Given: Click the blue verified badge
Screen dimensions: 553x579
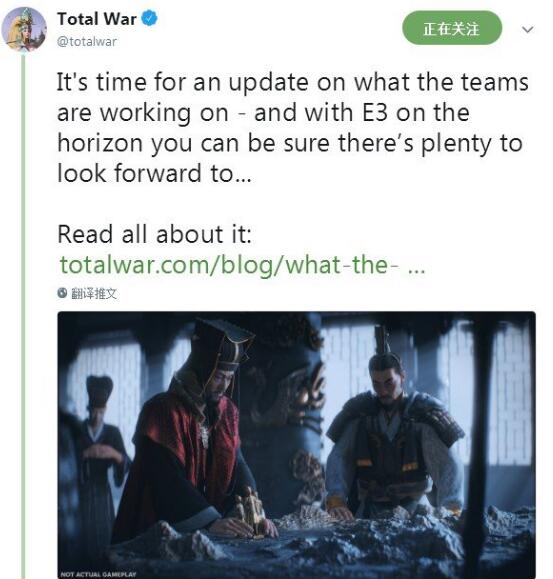Looking at the screenshot, I should click(150, 18).
